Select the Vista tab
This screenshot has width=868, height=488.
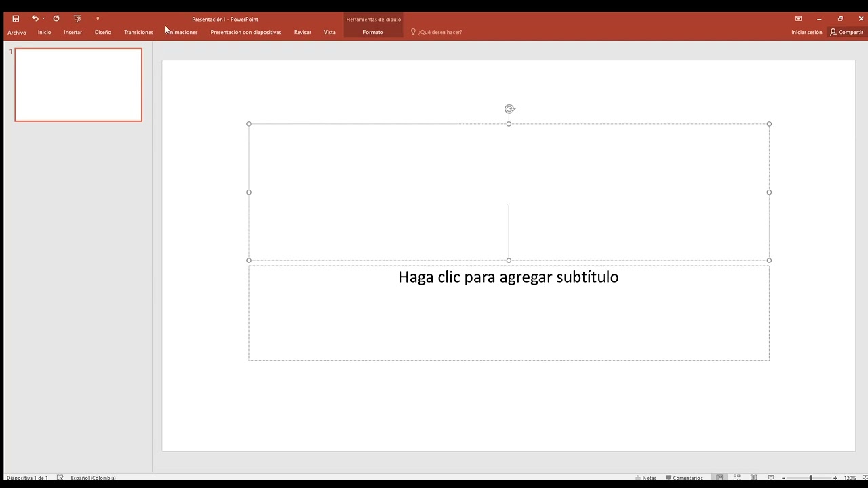(x=330, y=33)
